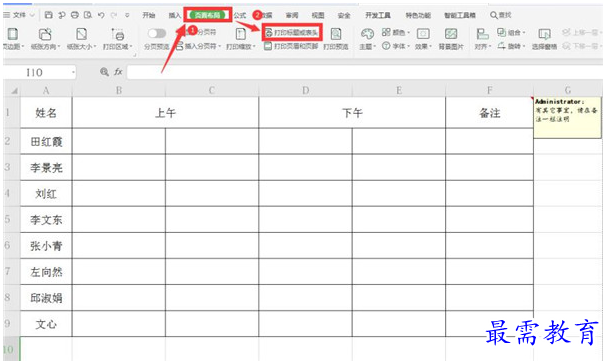Click the 下移一层 send backward button
Screen dimensions: 607x364
(582, 46)
